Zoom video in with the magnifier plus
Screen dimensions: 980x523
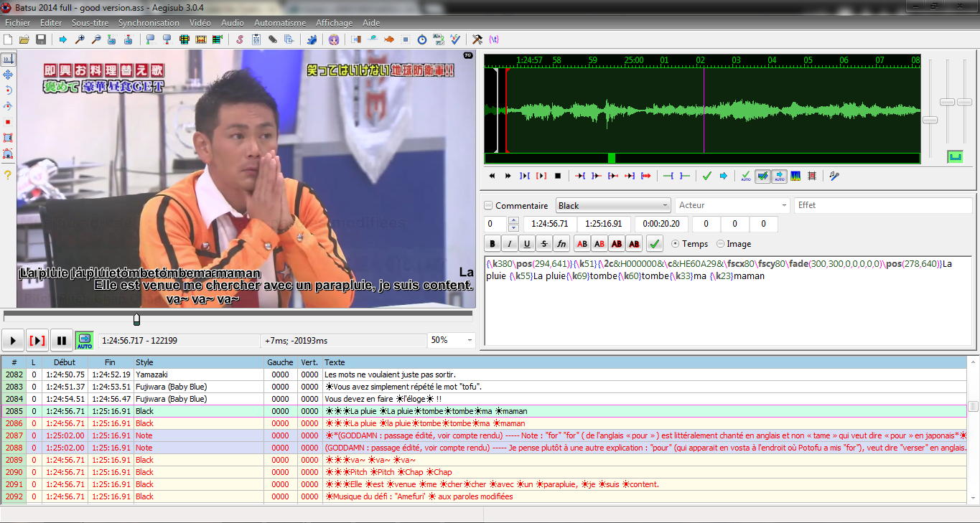pos(80,39)
